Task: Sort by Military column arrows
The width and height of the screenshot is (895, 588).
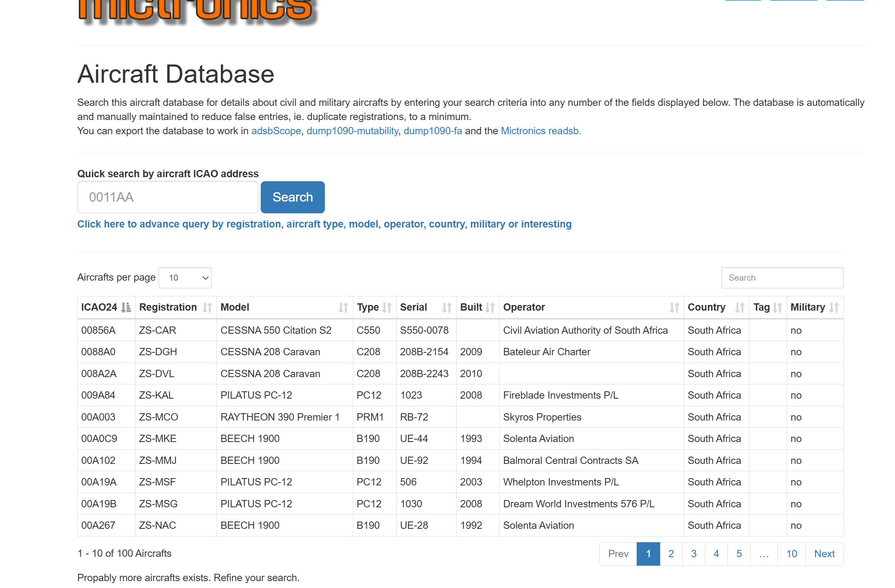Action: point(834,307)
